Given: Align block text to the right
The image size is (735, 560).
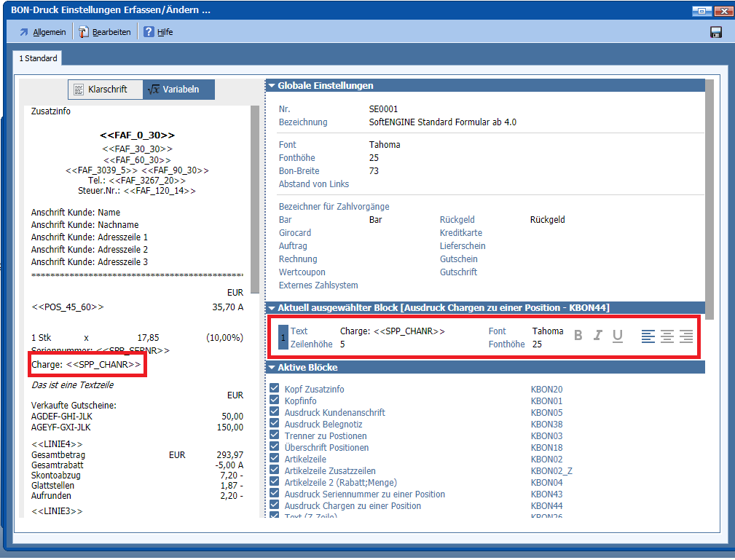Looking at the screenshot, I should (686, 336).
